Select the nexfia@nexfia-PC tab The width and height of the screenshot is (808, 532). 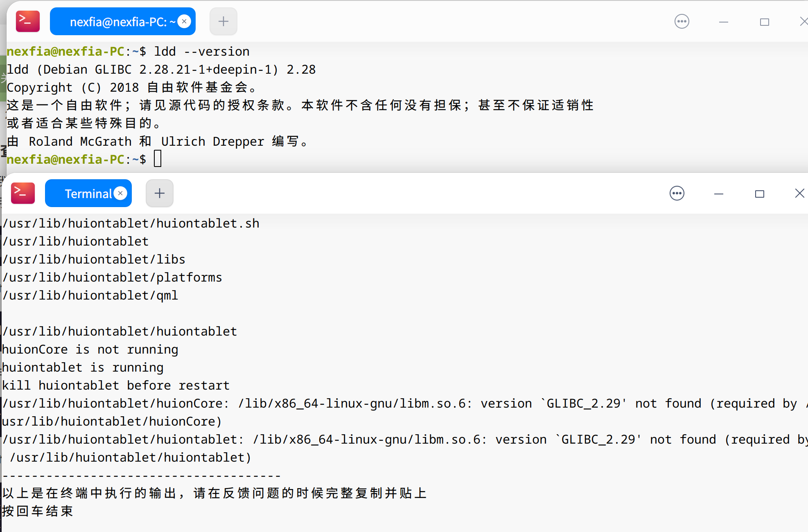click(119, 22)
